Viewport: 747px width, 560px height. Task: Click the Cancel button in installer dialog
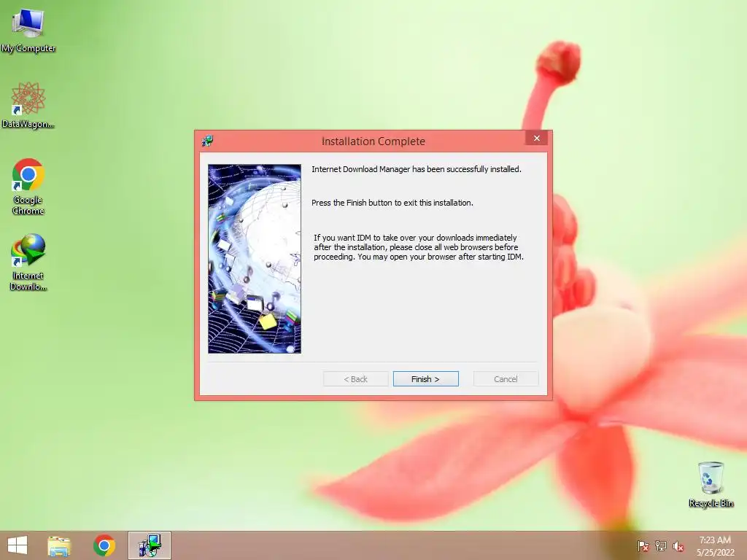coord(506,379)
